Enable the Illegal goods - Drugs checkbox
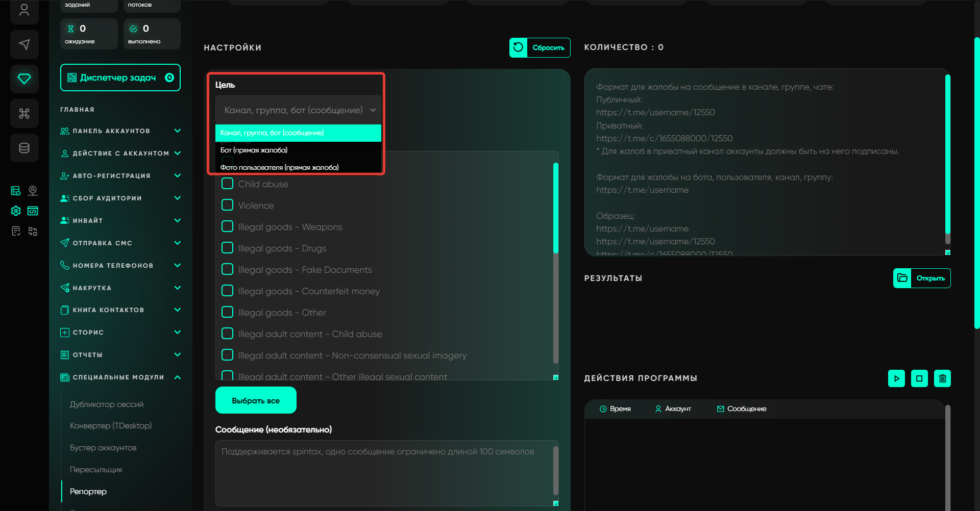980x511 pixels. point(228,248)
